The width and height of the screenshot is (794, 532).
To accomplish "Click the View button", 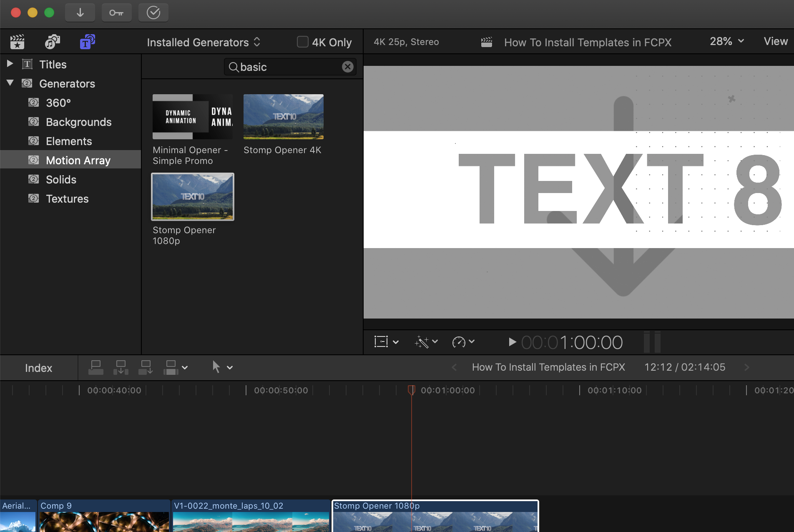I will pos(775,41).
